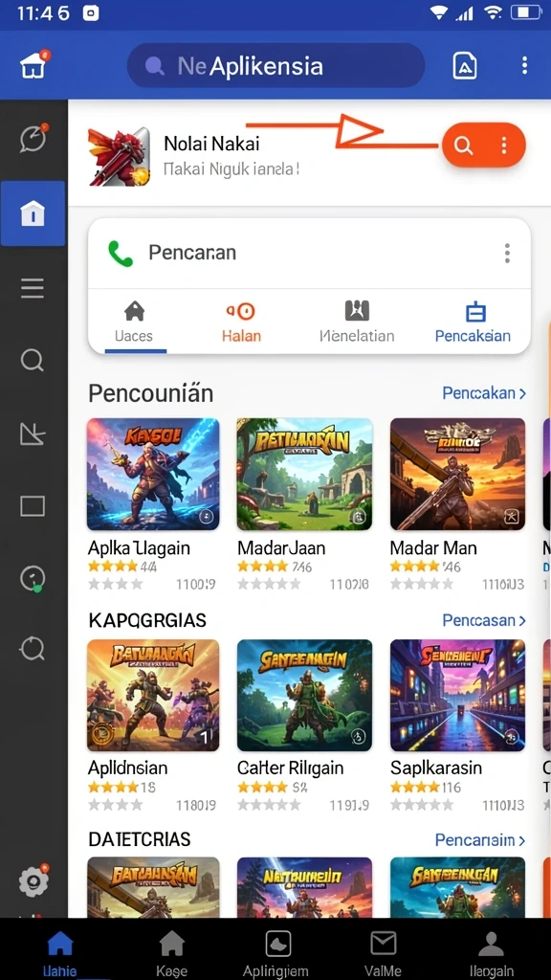Click the green phone icon by Pencarian

pyautogui.click(x=121, y=254)
